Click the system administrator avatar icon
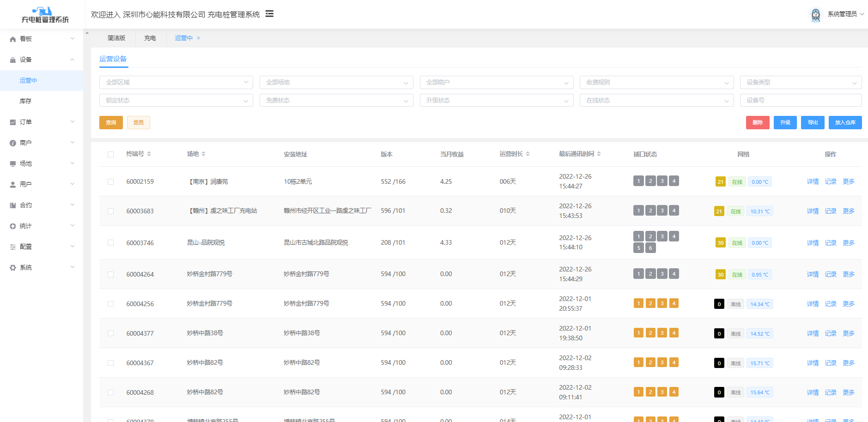 [816, 15]
